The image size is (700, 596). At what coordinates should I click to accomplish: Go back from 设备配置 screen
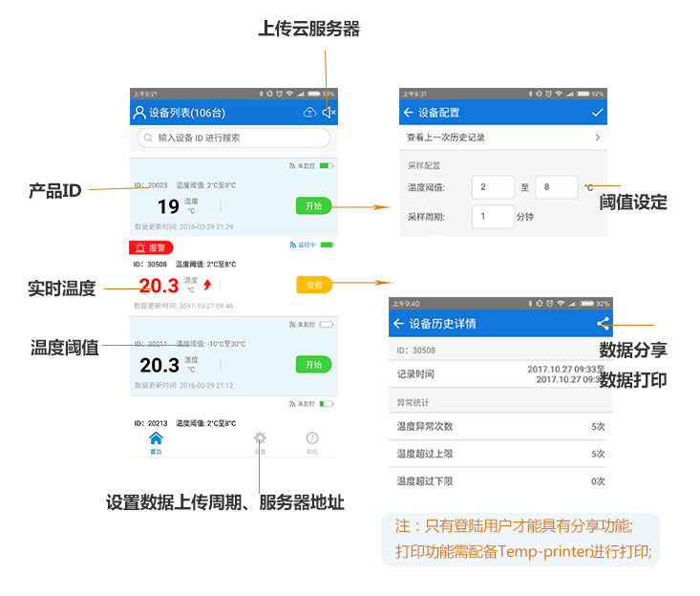click(x=409, y=113)
